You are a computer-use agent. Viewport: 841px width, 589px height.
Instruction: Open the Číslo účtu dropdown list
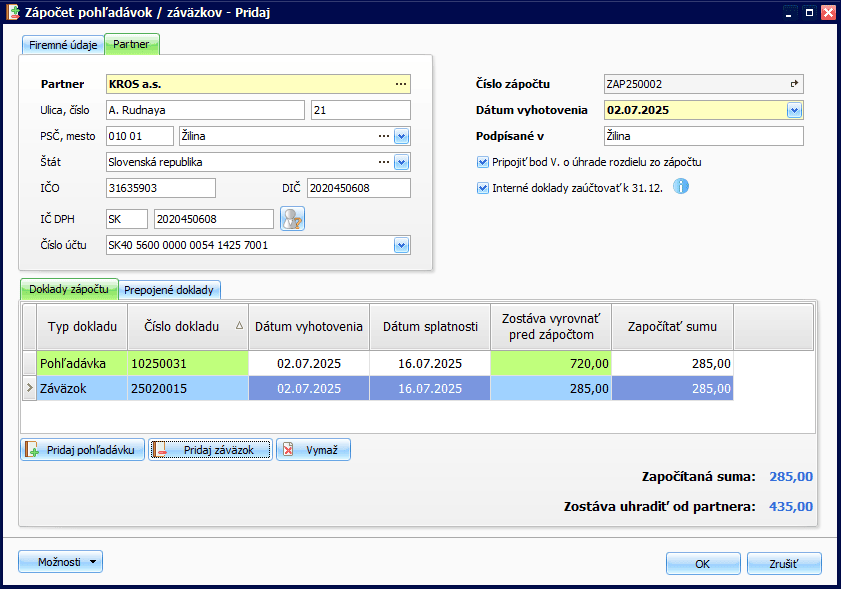pyautogui.click(x=401, y=245)
